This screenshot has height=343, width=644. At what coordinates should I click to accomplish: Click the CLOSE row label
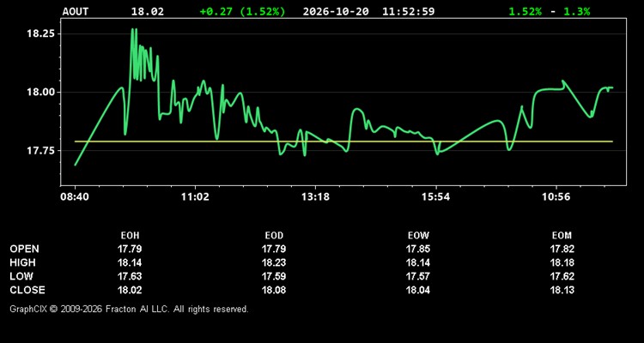point(27,290)
